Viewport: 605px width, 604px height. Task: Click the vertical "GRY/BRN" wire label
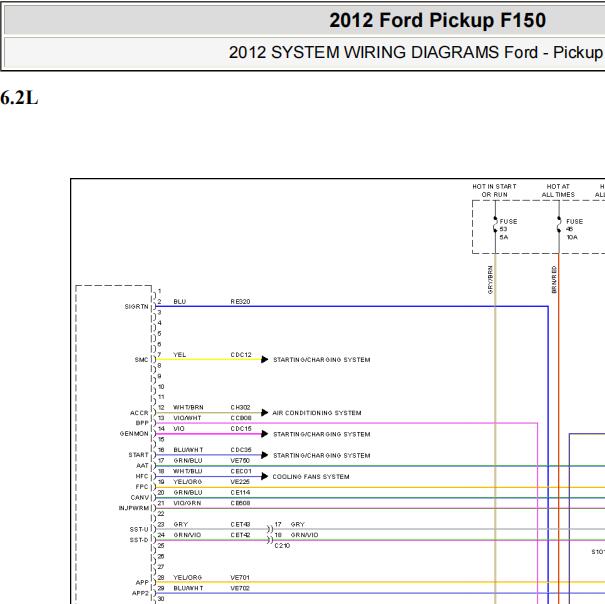point(490,279)
